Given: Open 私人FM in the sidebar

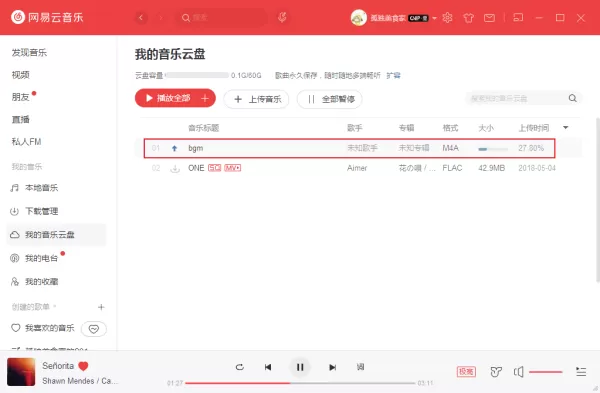Looking at the screenshot, I should tap(26, 142).
